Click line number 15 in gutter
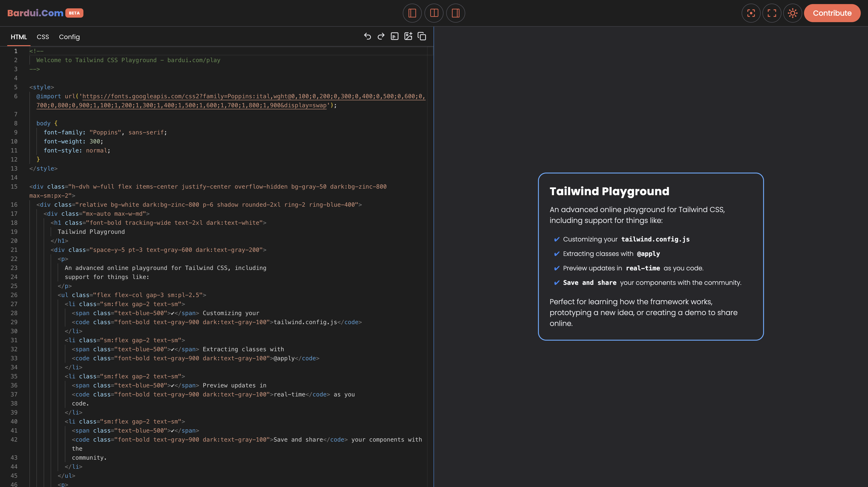This screenshot has width=868, height=487. (x=14, y=187)
